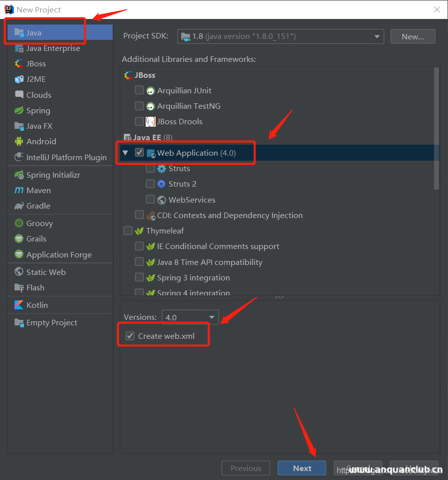448x480 pixels.
Task: Click the Grails icon
Action: tap(19, 239)
